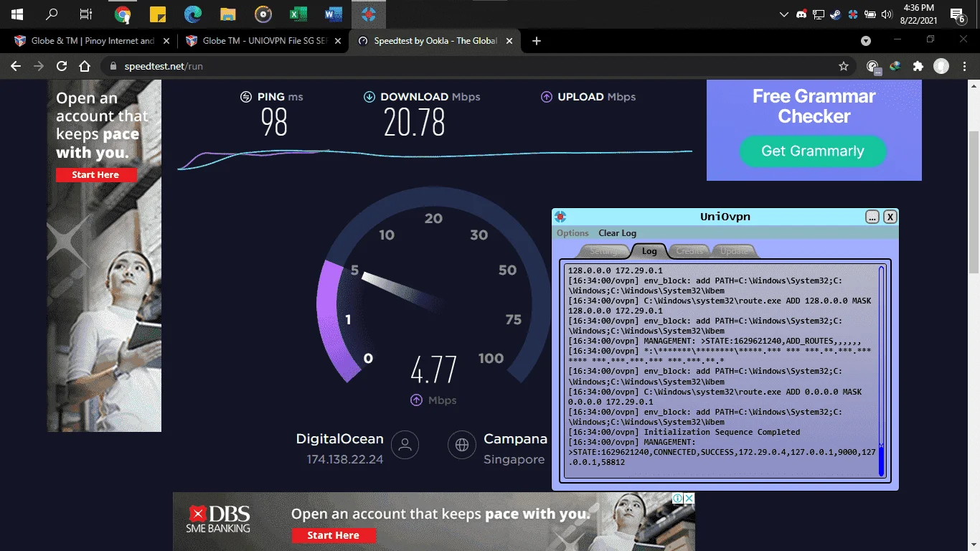
Task: Close the DBS bottom ad
Action: point(688,498)
